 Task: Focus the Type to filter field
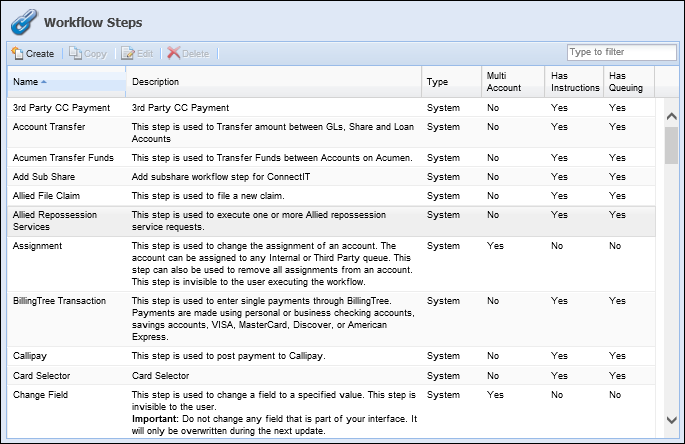pos(622,52)
